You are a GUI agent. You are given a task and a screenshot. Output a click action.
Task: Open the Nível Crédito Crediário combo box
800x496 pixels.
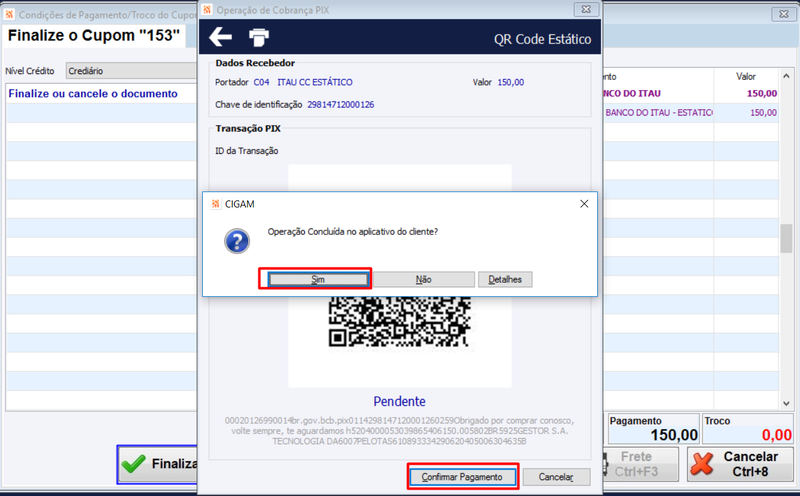[131, 71]
